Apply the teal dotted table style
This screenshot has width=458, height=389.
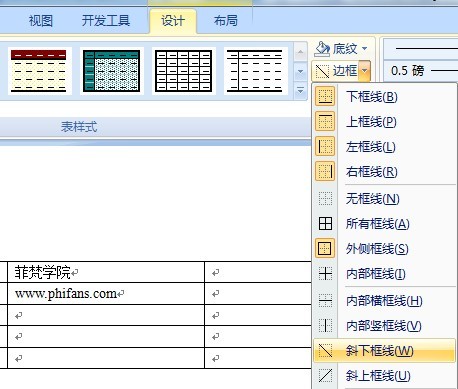[111, 71]
